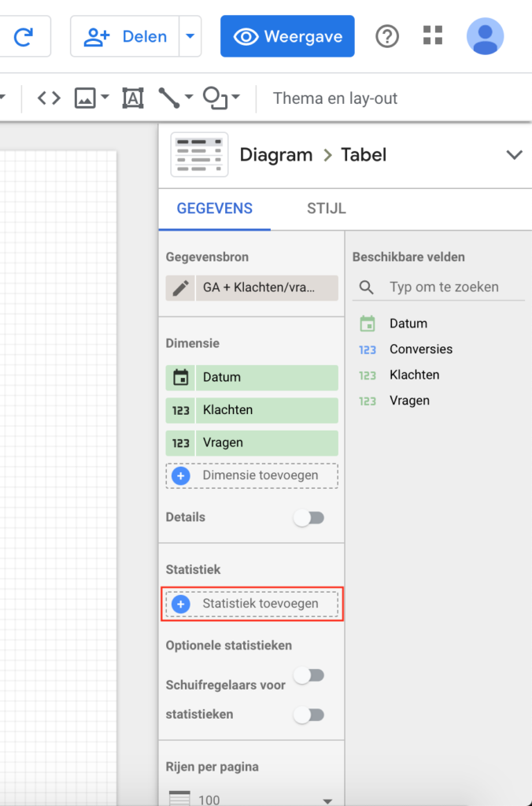Enable Schuifregelaars voor statistieken toggle
Screen dimensions: 532x806
coord(308,715)
